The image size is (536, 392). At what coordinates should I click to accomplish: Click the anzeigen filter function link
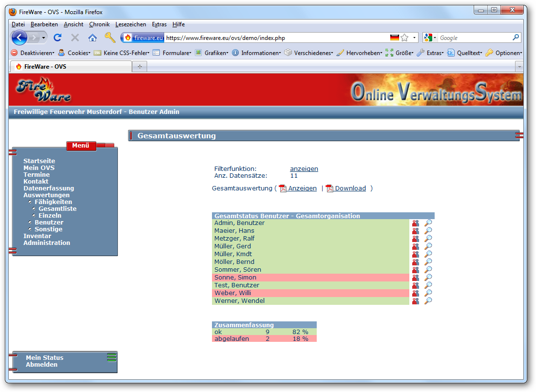coord(304,169)
